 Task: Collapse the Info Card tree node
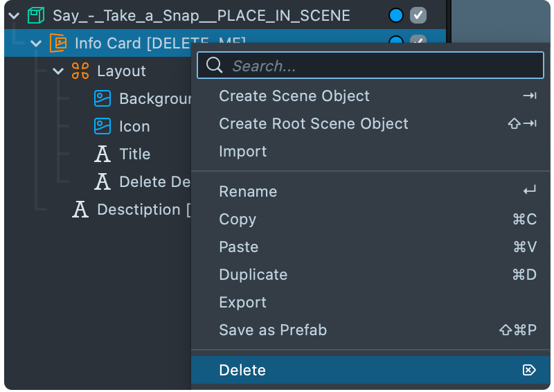(36, 43)
